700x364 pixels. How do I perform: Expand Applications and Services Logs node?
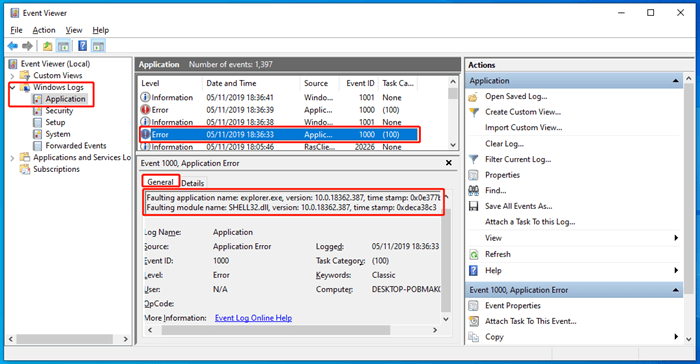pos(12,158)
